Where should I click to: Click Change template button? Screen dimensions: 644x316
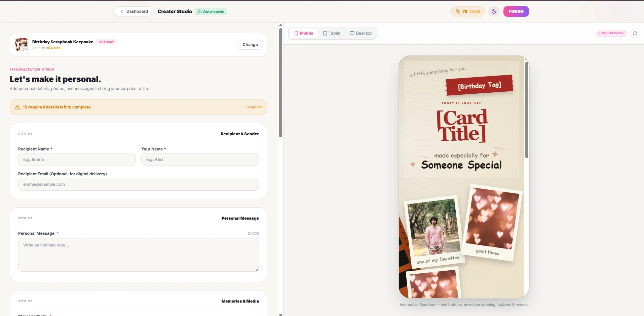click(250, 45)
